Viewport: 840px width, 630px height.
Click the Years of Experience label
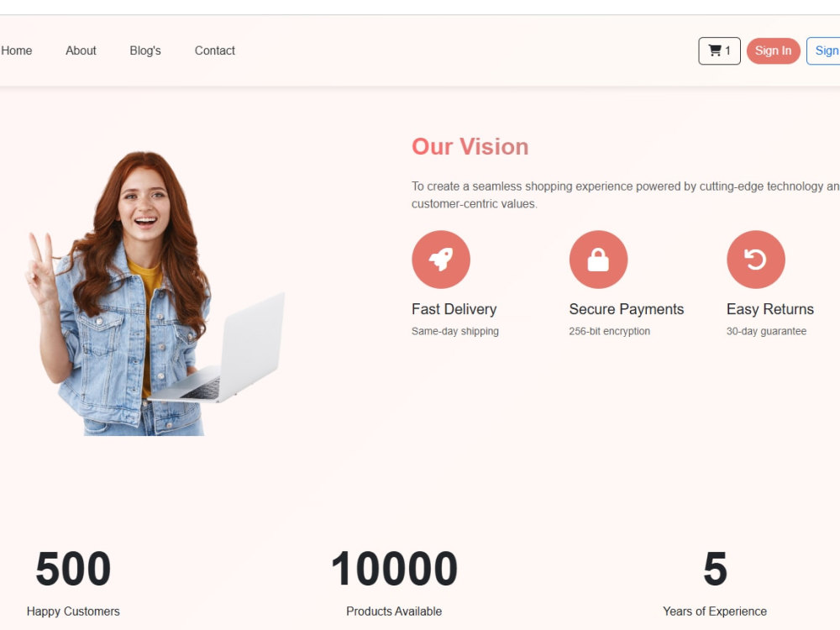(x=715, y=612)
